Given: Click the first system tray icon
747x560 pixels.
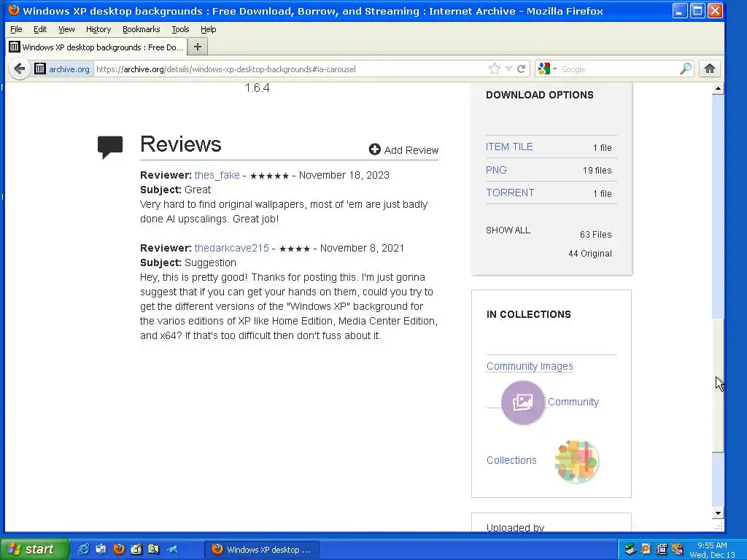Looking at the screenshot, I should click(630, 550).
